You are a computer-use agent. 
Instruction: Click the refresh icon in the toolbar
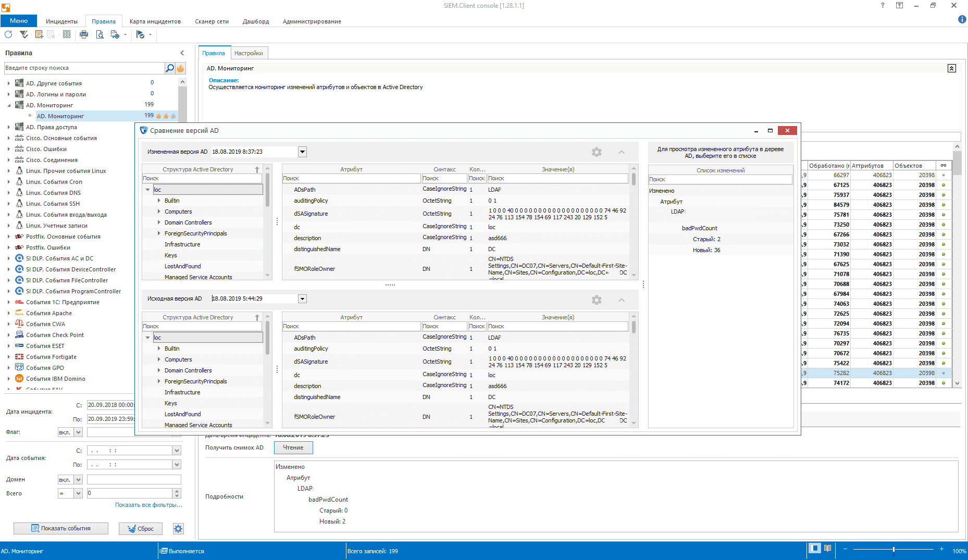click(8, 34)
